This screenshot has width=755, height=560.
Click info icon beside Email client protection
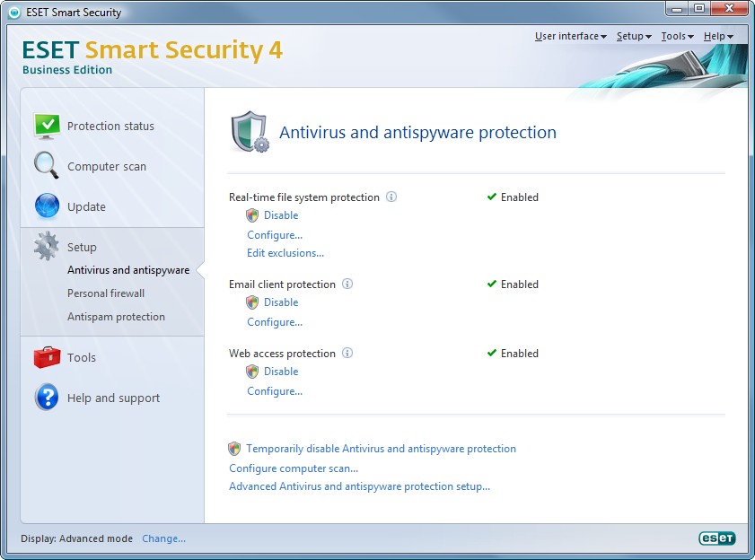[347, 284]
